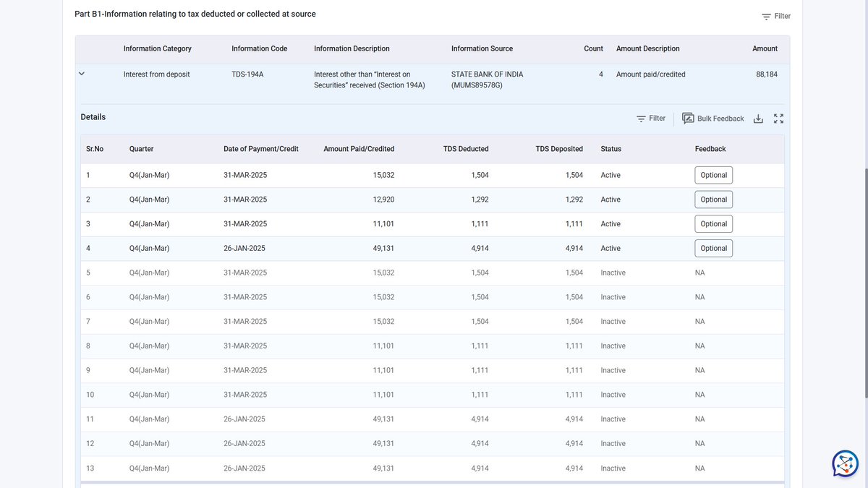Select total amount 88,184
The width and height of the screenshot is (868, 488).
click(x=767, y=74)
